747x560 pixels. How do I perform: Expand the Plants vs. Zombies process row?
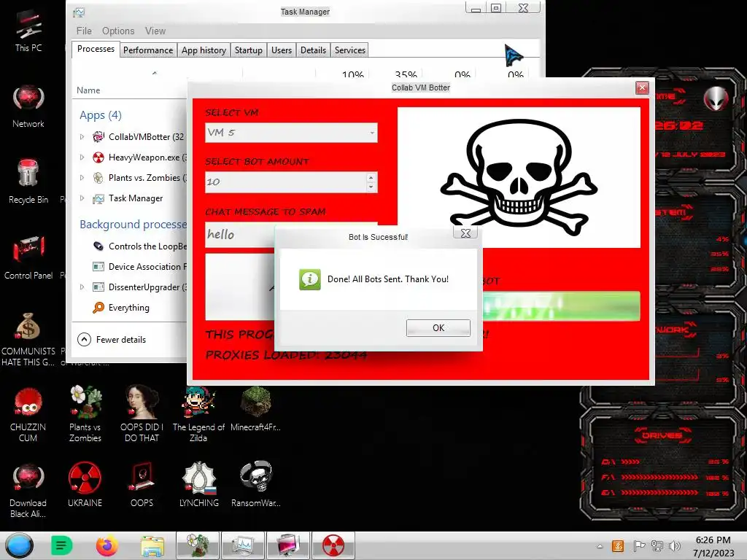coord(82,178)
